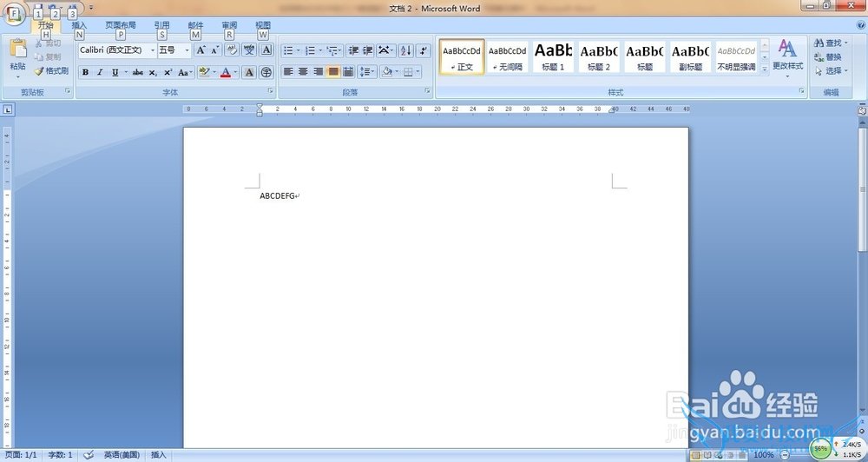This screenshot has height=462, width=868.
Task: Apply the text highlight color
Action: coord(204,73)
